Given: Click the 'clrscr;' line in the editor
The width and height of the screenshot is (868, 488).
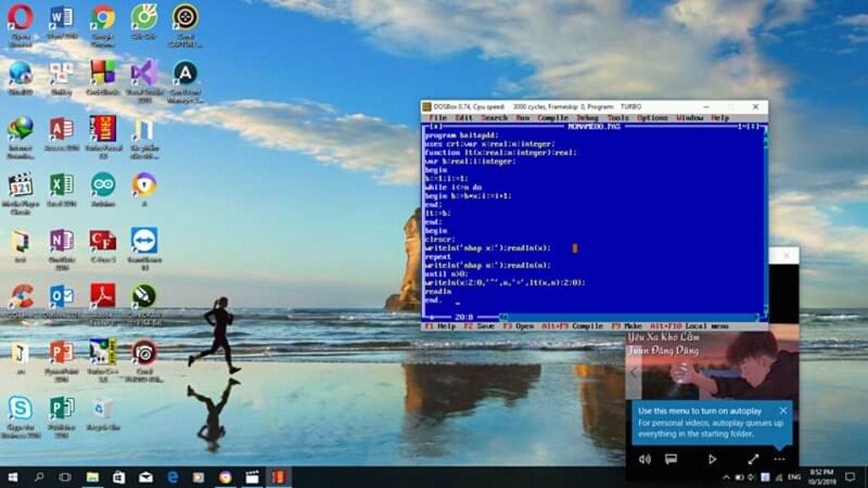Looking at the screenshot, I should click(x=440, y=240).
